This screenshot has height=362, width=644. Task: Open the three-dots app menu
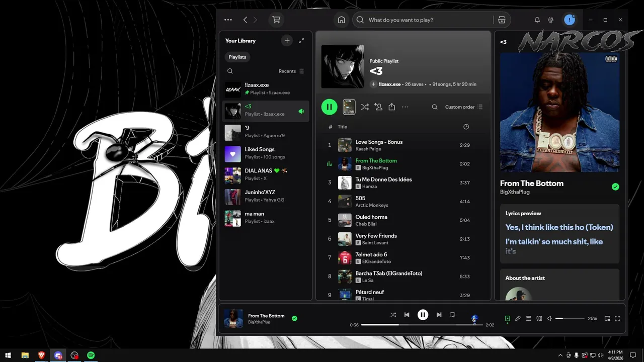(x=228, y=20)
